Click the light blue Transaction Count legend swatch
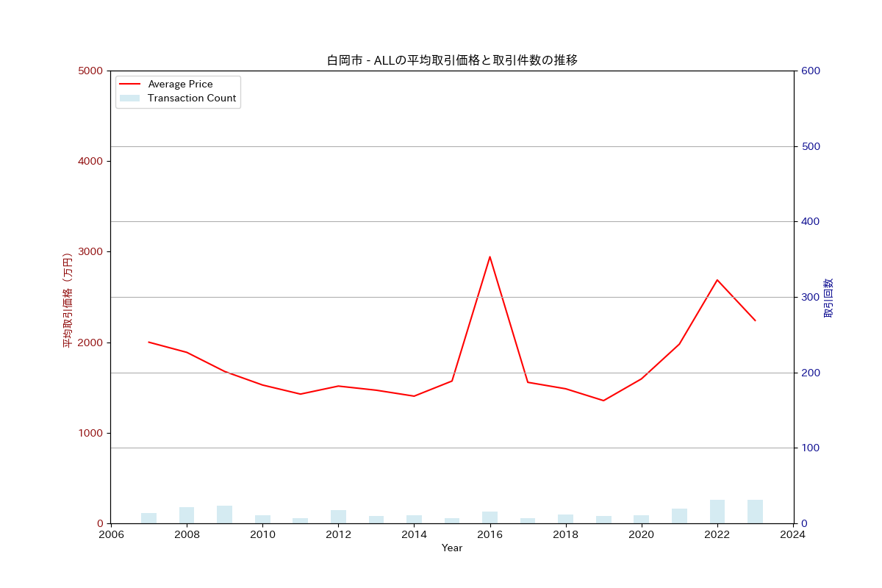Viewport: 882px width, 588px height. (129, 98)
